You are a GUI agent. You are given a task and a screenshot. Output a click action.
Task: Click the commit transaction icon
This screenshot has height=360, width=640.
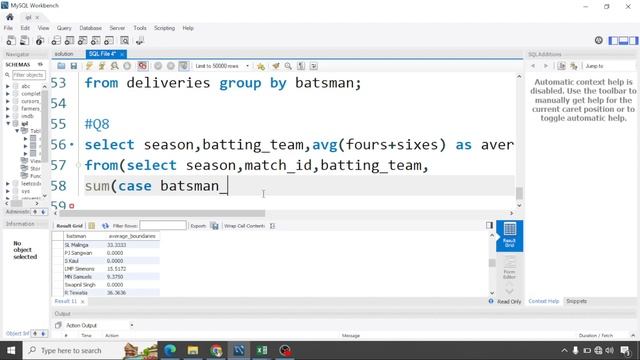tap(158, 66)
